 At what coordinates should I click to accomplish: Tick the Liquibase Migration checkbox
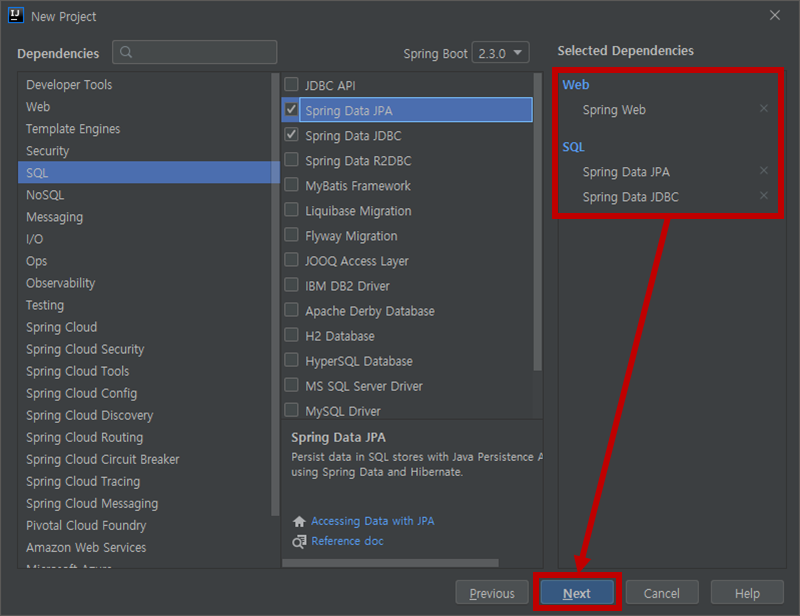click(x=291, y=209)
